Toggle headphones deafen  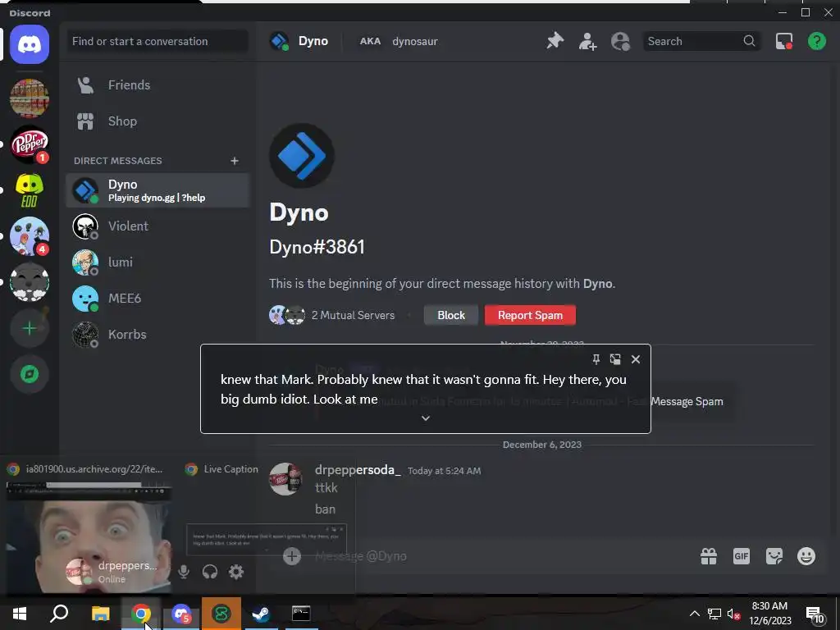[x=210, y=572]
